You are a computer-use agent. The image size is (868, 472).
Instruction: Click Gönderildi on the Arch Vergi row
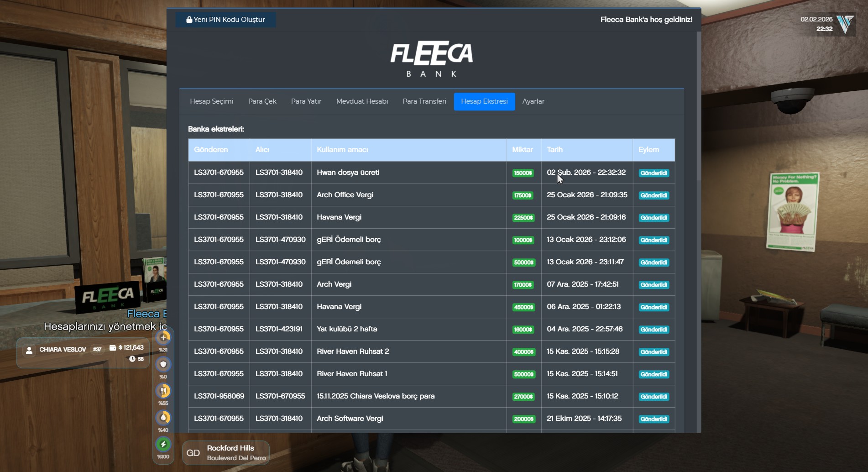click(654, 285)
